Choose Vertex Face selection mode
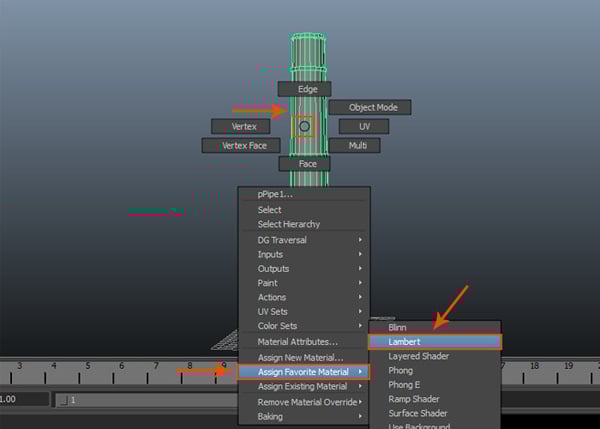Viewport: 600px width, 429px height. pyautogui.click(x=243, y=145)
